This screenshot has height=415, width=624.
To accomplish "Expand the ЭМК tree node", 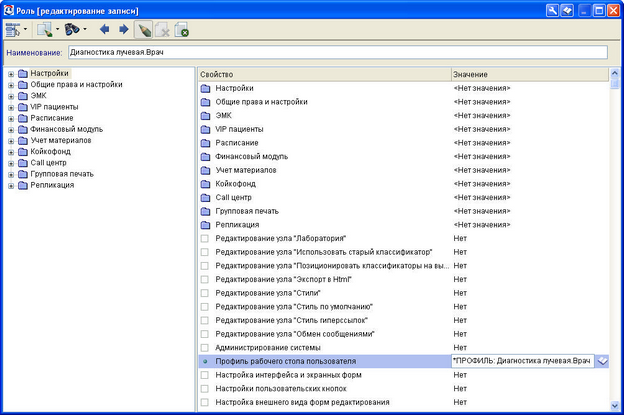I will 11,96.
